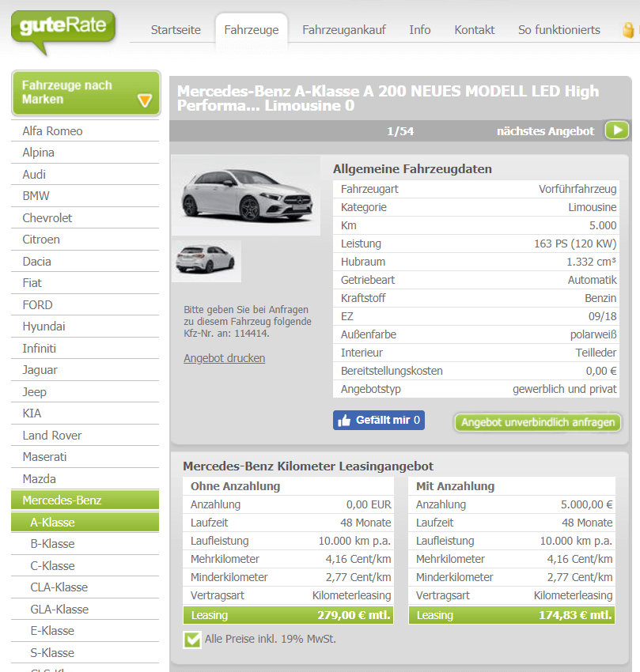
Task: Select S-Klasse model
Action: pyautogui.click(x=85, y=653)
